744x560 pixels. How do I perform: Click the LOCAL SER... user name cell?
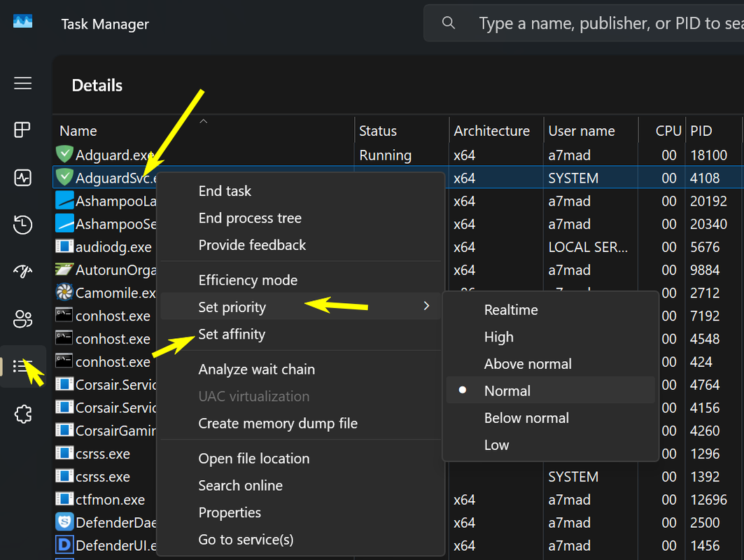tap(588, 247)
